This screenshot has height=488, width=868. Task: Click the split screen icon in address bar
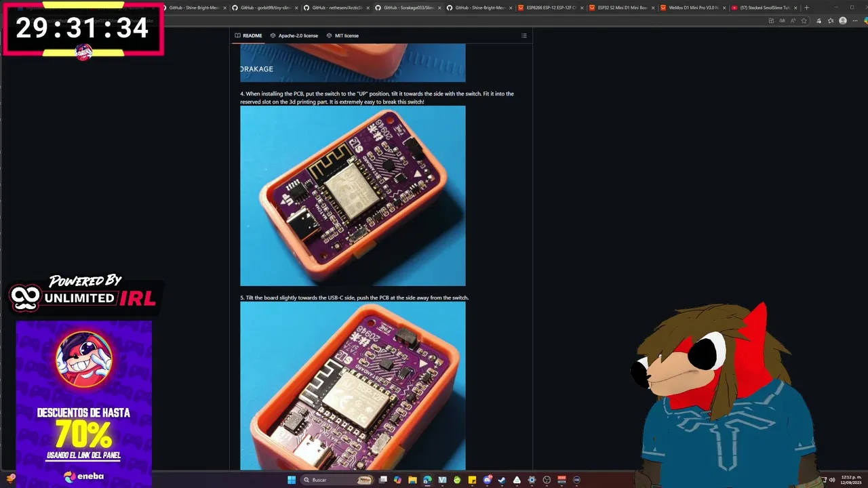click(x=771, y=21)
